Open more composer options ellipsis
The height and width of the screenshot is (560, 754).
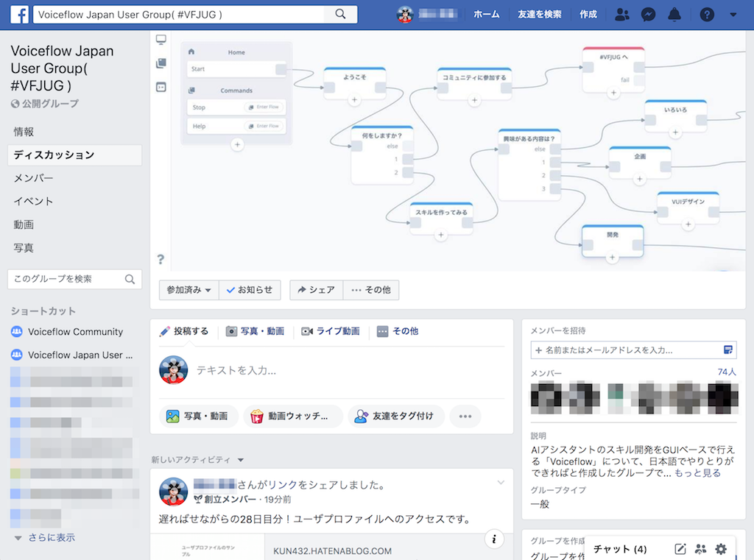click(465, 417)
